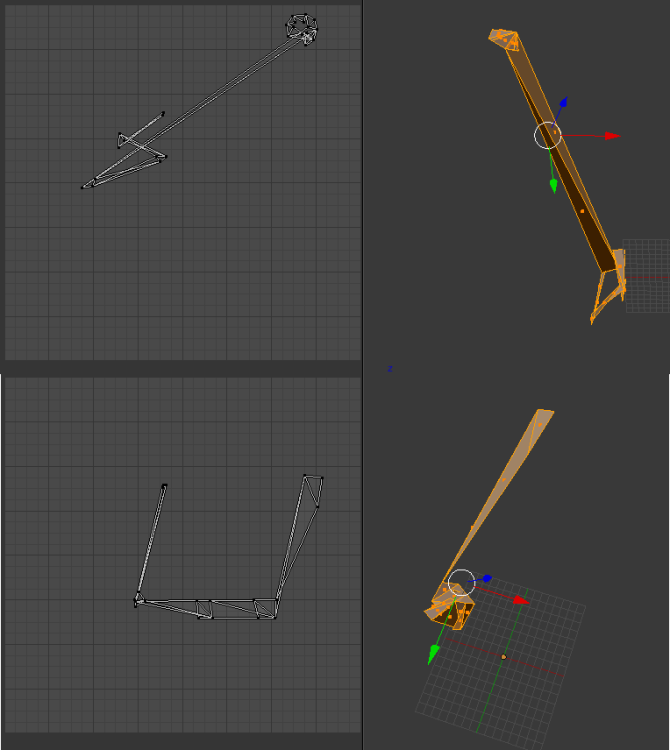Image resolution: width=670 pixels, height=750 pixels.
Task: Click red X-axis arrow in top-right viewport
Action: tap(613, 136)
